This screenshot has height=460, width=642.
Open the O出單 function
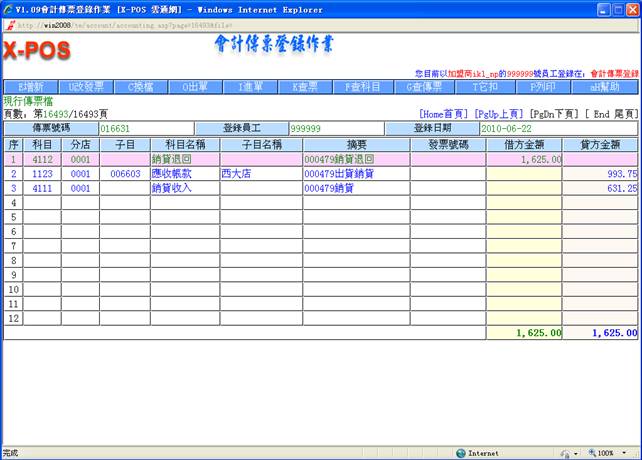pyautogui.click(x=195, y=87)
